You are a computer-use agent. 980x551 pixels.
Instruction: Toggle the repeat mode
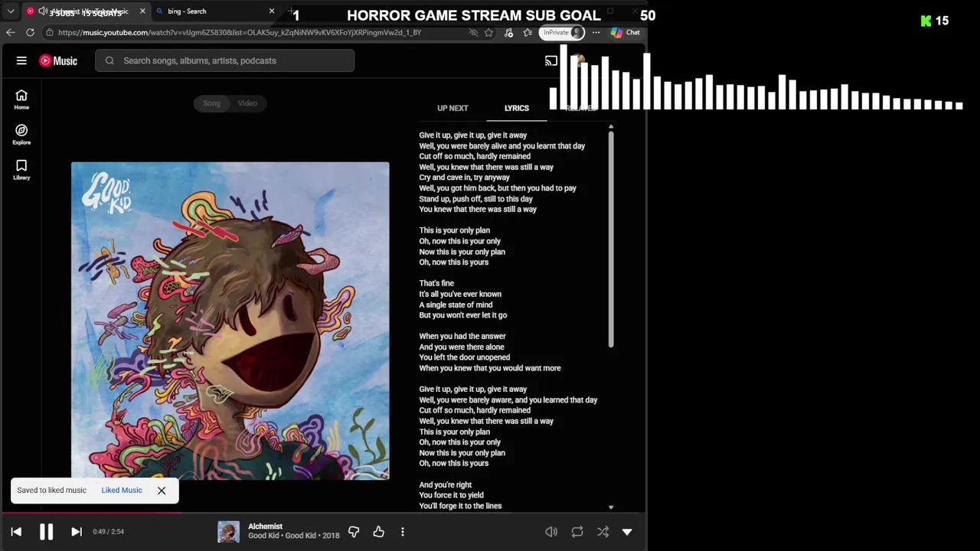577,532
